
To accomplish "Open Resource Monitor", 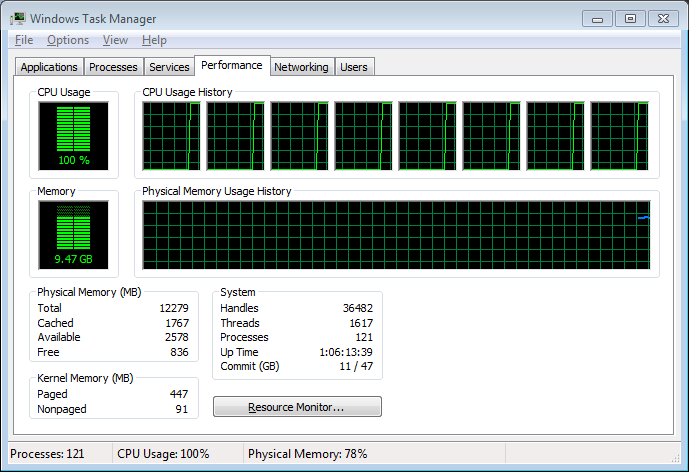I will click(x=297, y=407).
